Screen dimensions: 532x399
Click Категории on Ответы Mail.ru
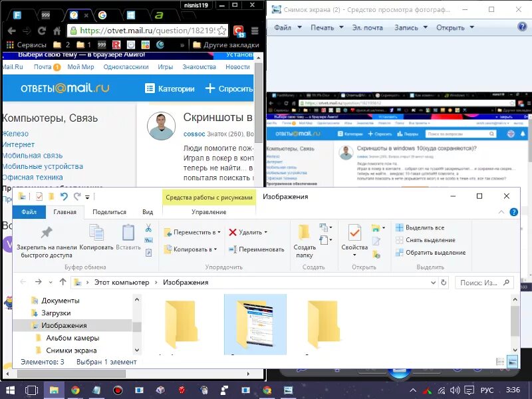coord(170,88)
